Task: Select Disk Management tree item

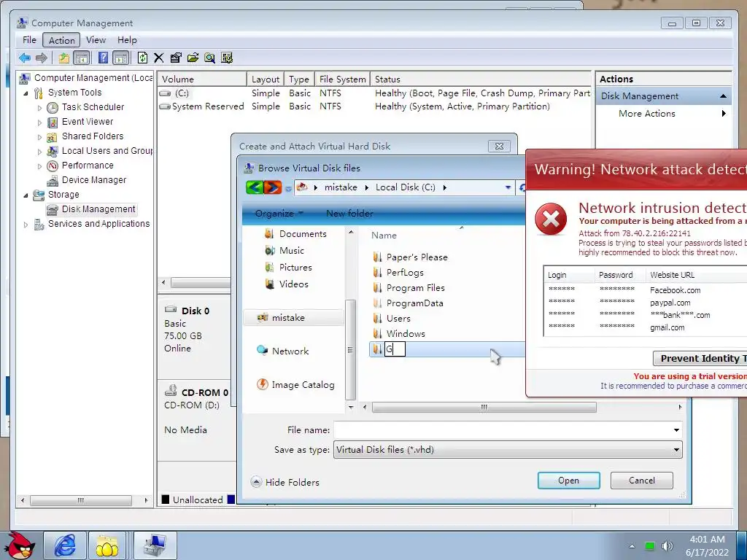Action: 98,209
